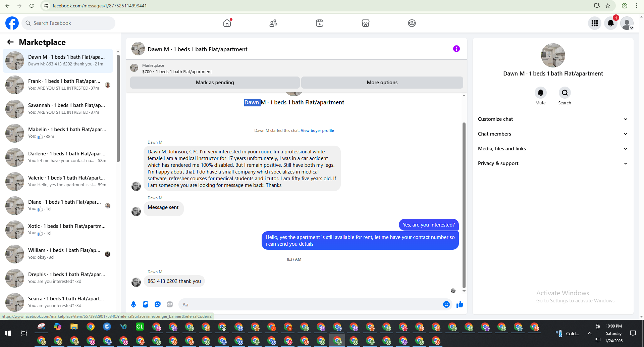Open Darlene's conversation in the list
The height and width of the screenshot is (347, 644).
(58, 157)
